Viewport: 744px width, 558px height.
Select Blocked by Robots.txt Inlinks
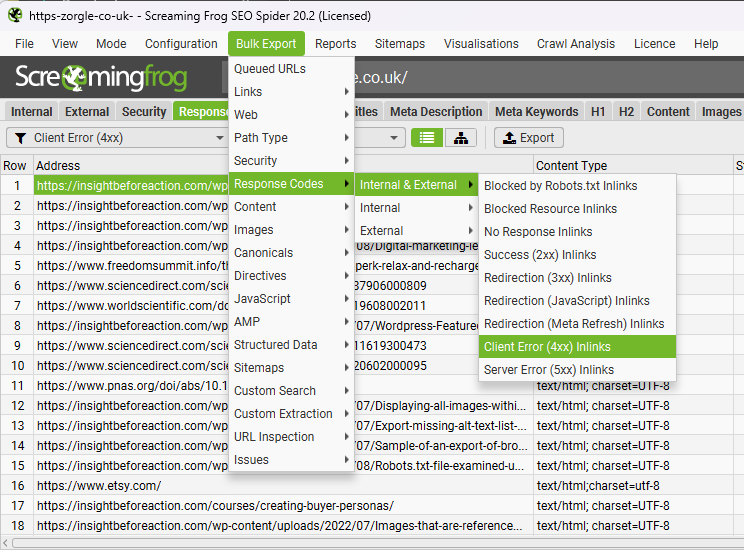[x=577, y=186]
